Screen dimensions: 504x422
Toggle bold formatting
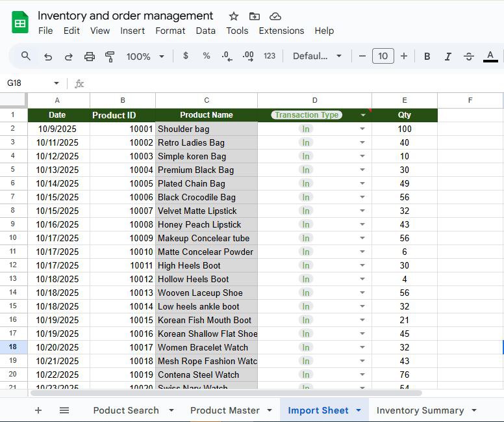point(427,57)
